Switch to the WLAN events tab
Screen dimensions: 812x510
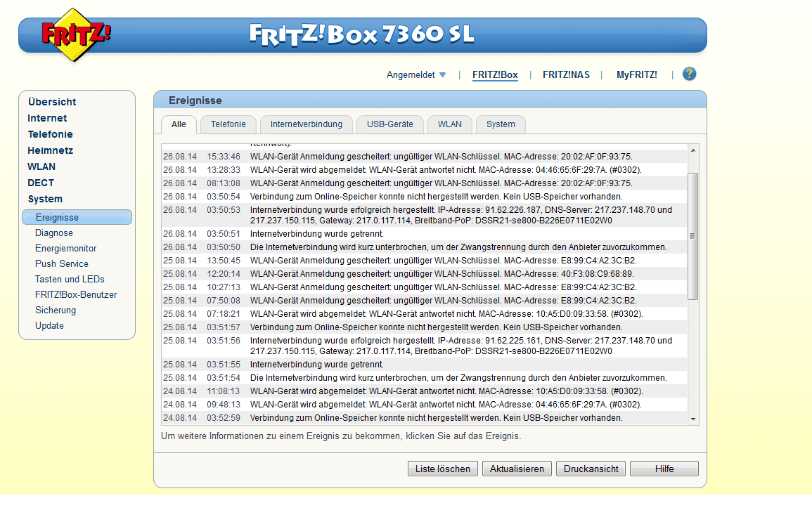449,124
